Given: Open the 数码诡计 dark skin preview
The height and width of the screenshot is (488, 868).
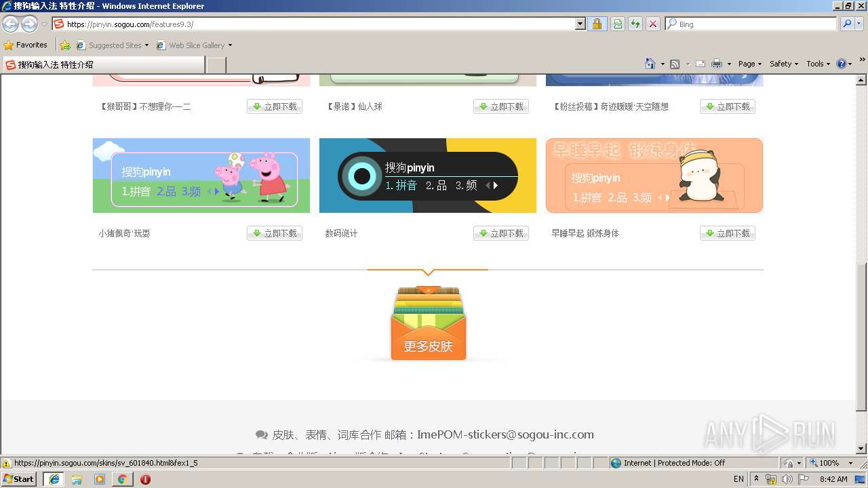Looking at the screenshot, I should click(428, 176).
